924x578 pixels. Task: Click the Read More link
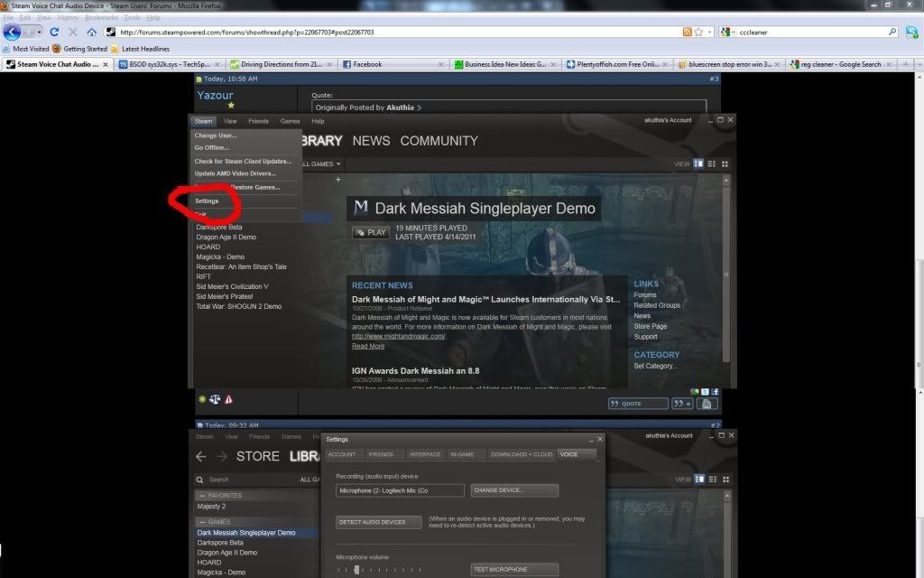(368, 346)
